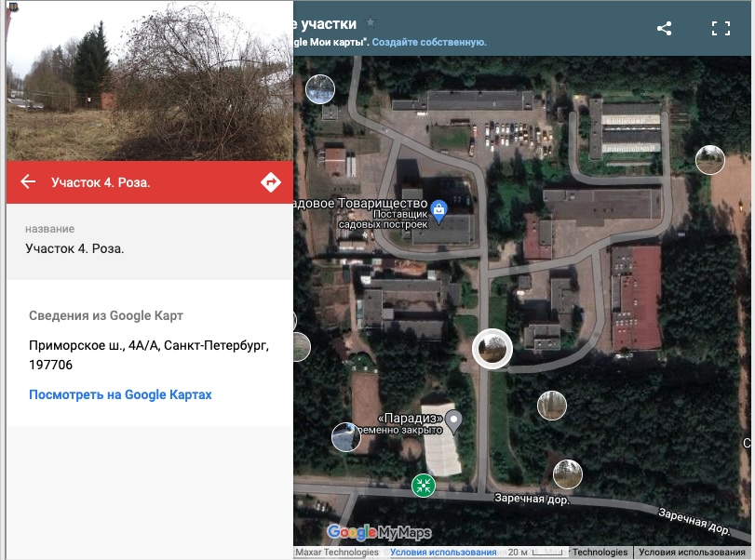Select the photo marker just above the Заречная дор. label
This screenshot has height=560, width=755.
568,473
